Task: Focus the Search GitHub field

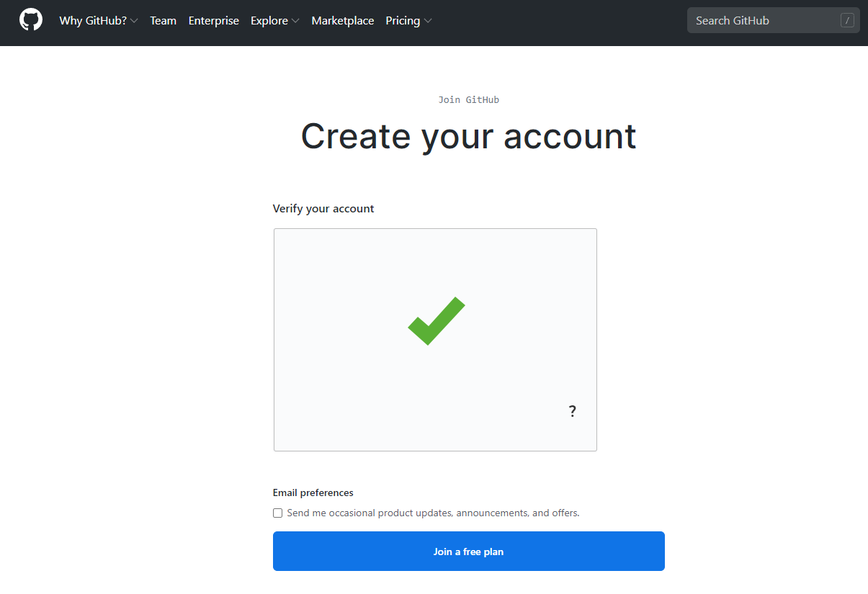Action: 773,20
